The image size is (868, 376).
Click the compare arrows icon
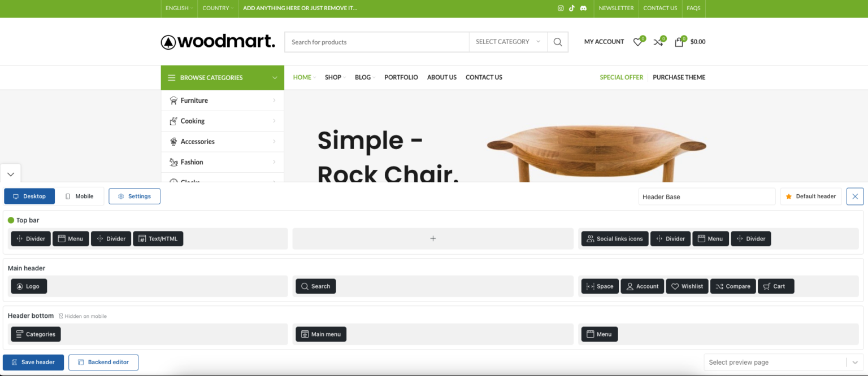coord(658,42)
